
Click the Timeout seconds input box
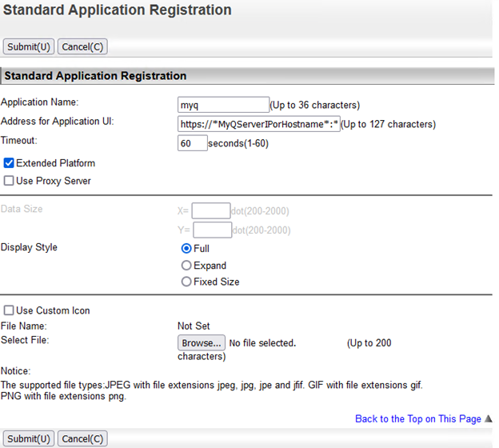192,143
